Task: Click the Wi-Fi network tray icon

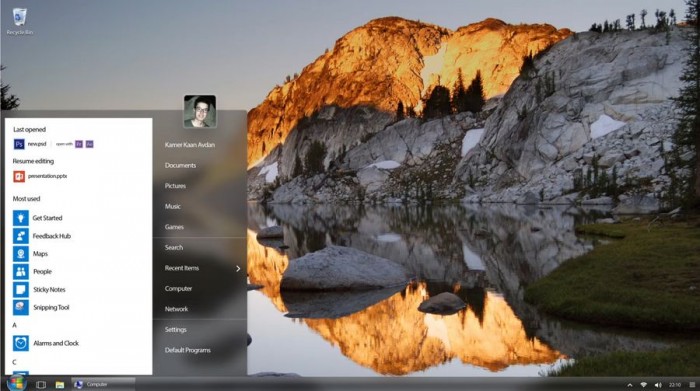Action: pyautogui.click(x=643, y=384)
